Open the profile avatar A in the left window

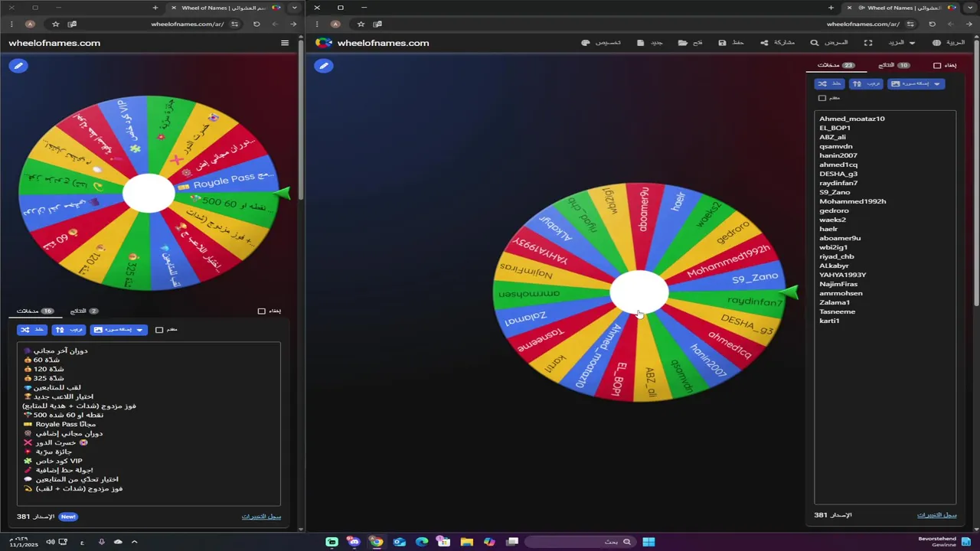[30, 24]
